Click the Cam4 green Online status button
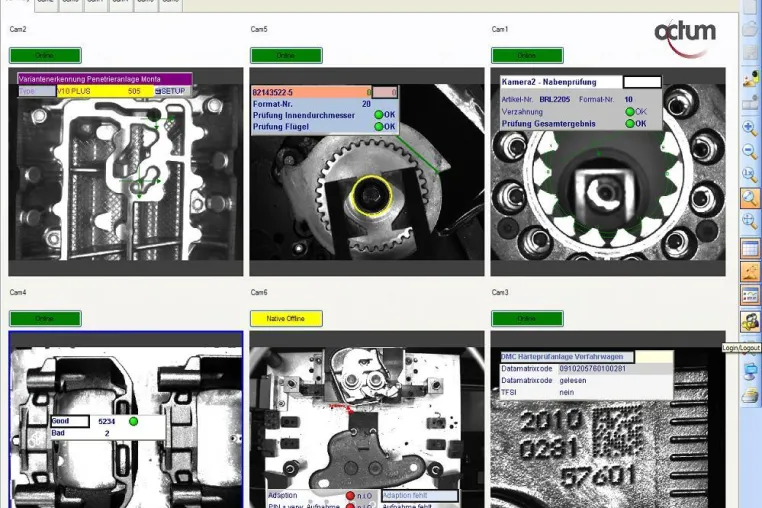Viewport: 762px width, 508px height. click(45, 318)
